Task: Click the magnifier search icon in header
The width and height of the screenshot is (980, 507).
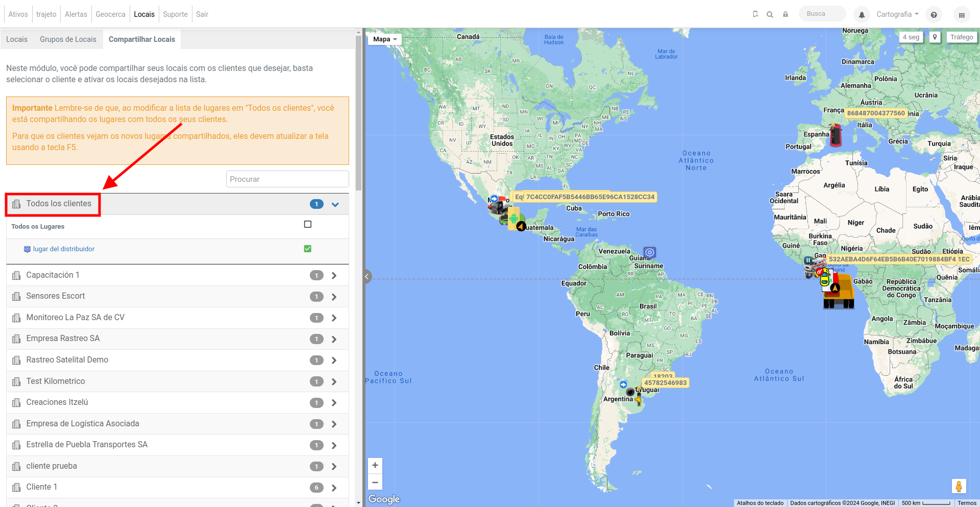Action: tap(770, 14)
